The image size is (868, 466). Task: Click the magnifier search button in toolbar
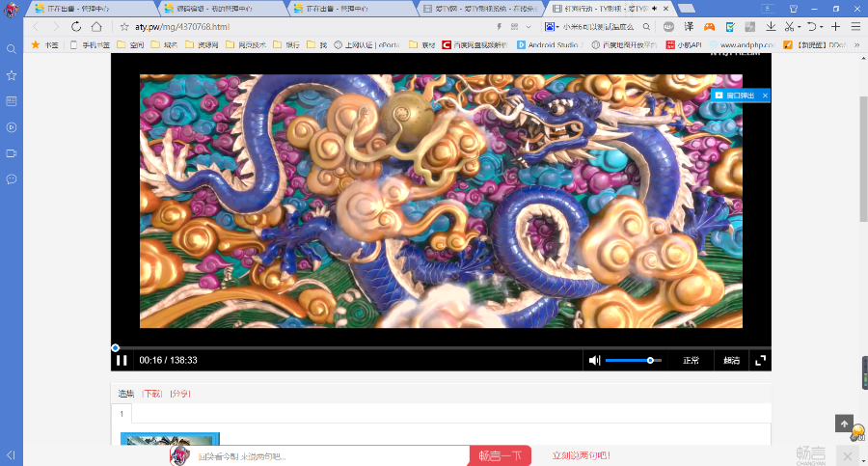point(646,27)
